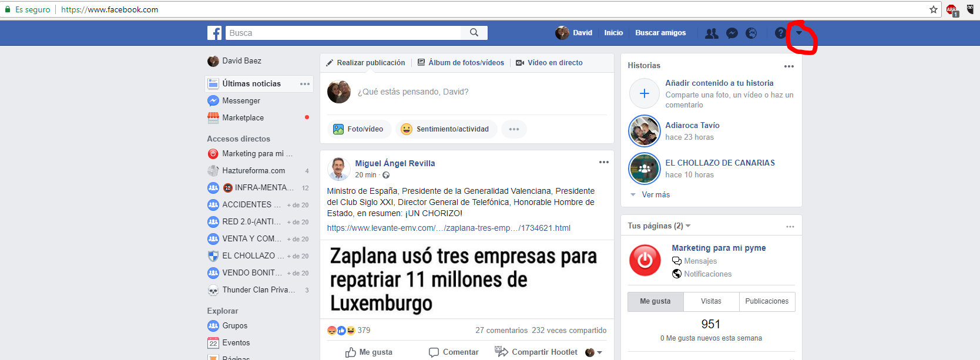Expand the Tus páginas (2) dropdown
This screenshot has width=980, height=360.
point(688,226)
